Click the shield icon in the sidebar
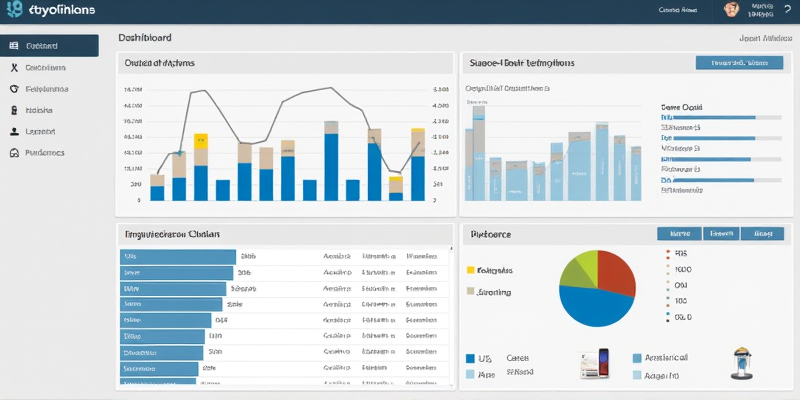 tap(13, 89)
